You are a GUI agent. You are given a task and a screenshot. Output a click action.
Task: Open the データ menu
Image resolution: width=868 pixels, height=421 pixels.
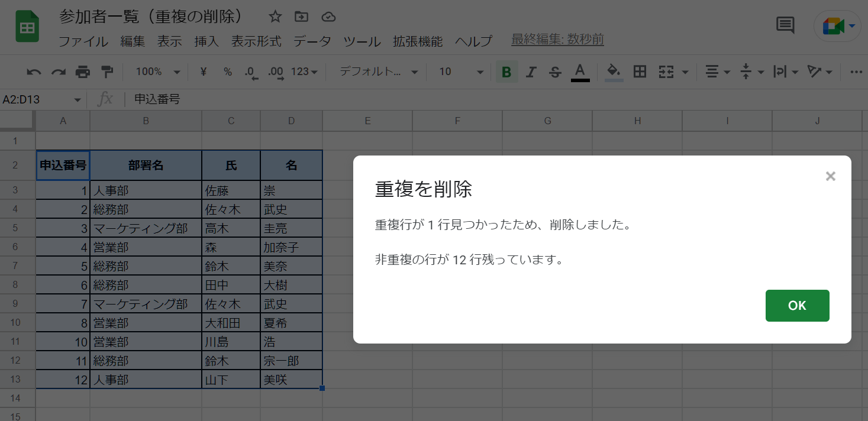click(x=312, y=41)
